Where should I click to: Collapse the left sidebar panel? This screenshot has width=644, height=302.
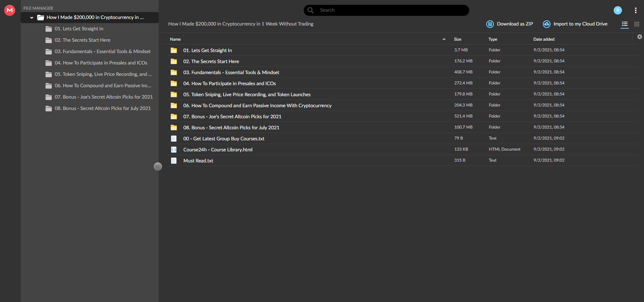[x=158, y=167]
